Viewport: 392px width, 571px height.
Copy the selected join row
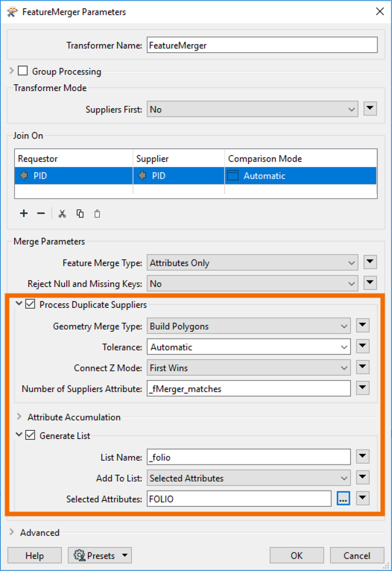click(x=80, y=213)
